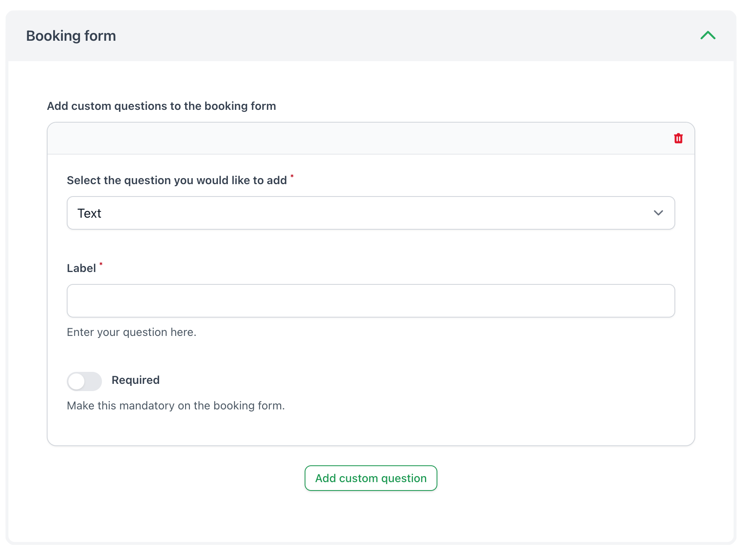This screenshot has width=746, height=560.
Task: Select the 'Text' value in the dropdown
Action: [x=90, y=213]
